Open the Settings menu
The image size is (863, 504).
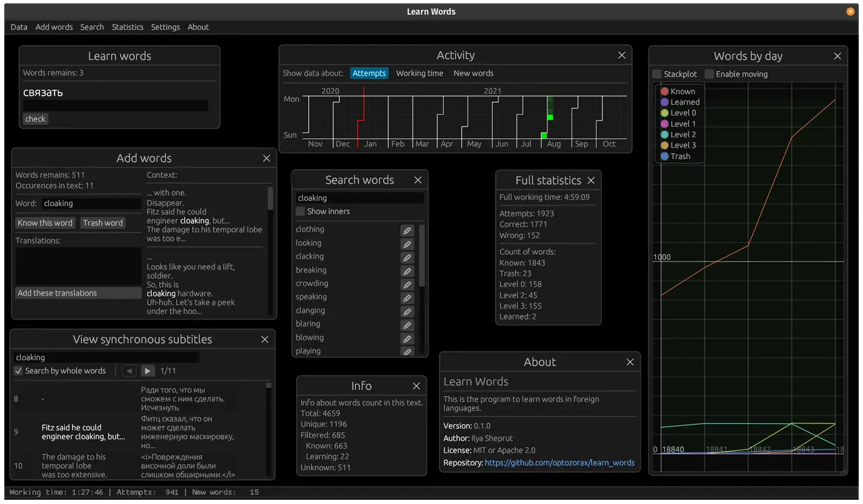click(x=165, y=27)
